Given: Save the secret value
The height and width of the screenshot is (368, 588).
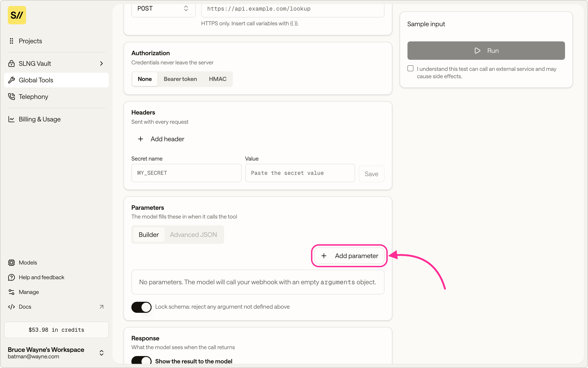Looking at the screenshot, I should [x=371, y=174].
